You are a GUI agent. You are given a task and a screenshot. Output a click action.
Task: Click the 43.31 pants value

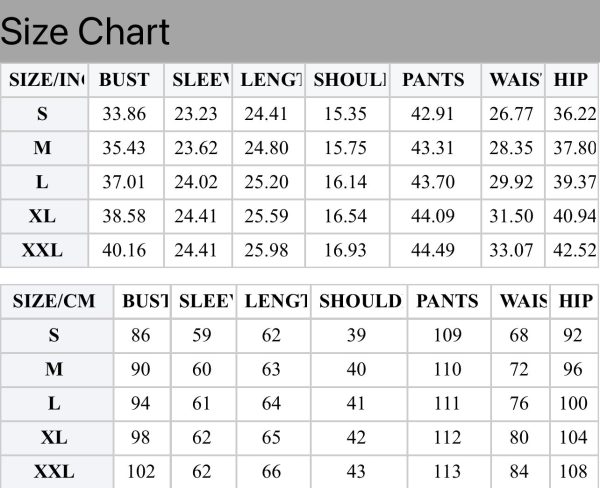click(x=435, y=148)
